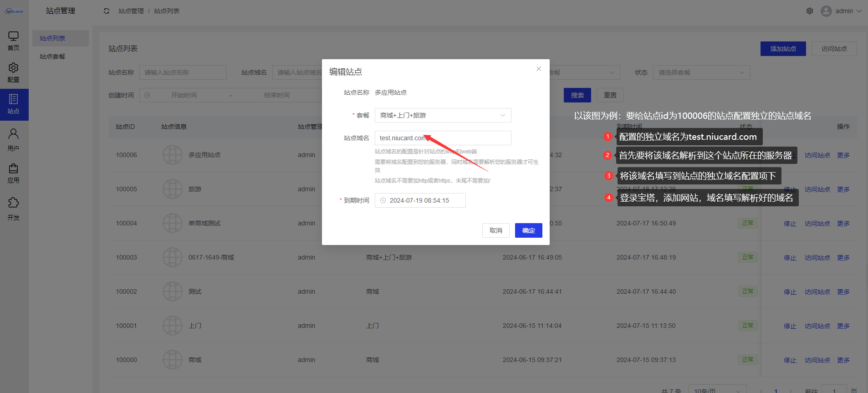868x393 pixels.
Task: Close the 编辑站点 dialog with X
Action: [x=539, y=69]
